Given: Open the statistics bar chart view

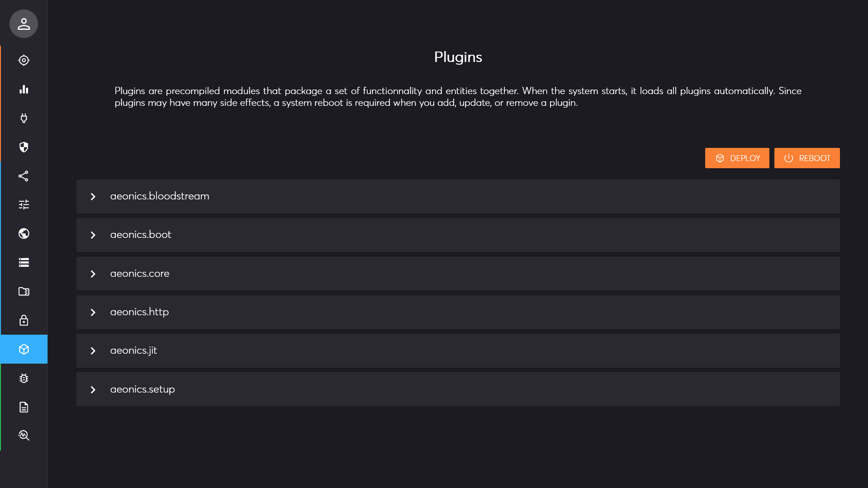Looking at the screenshot, I should [x=23, y=89].
